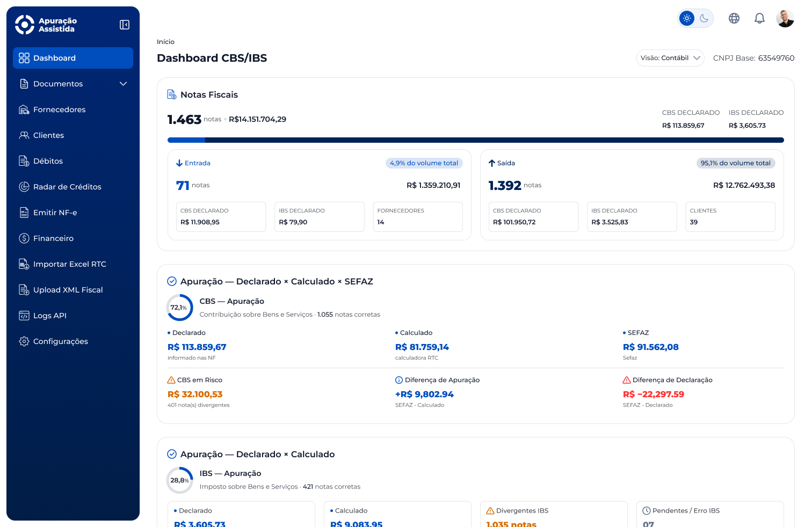Click the 401 nota(s) divergentes text

click(198, 405)
